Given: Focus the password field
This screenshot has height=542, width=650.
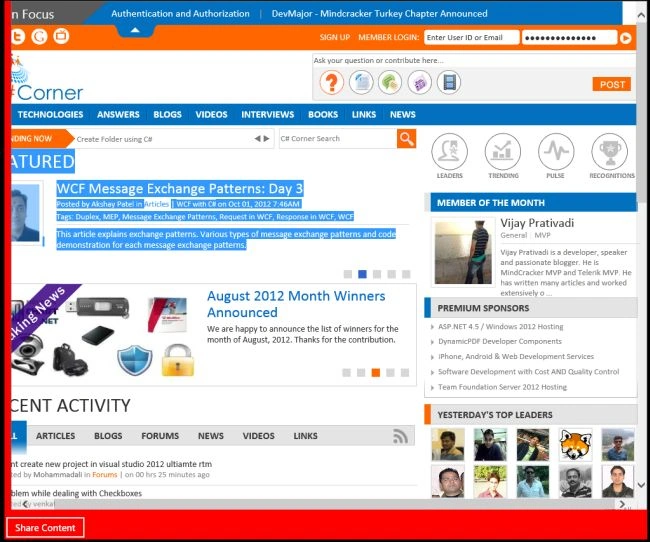Looking at the screenshot, I should click(569, 37).
